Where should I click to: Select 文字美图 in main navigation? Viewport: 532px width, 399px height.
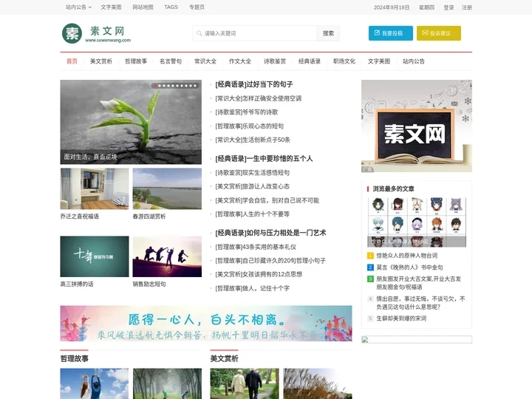tap(379, 61)
